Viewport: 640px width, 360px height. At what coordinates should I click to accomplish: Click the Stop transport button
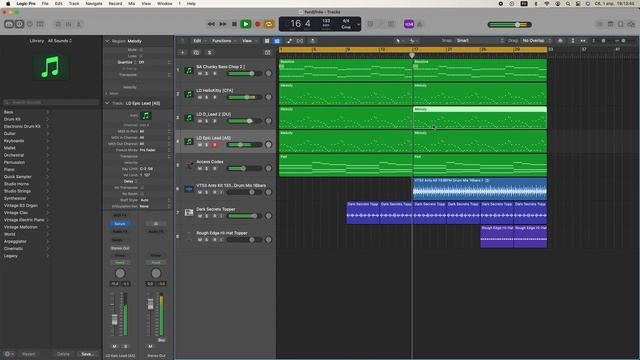(x=234, y=24)
